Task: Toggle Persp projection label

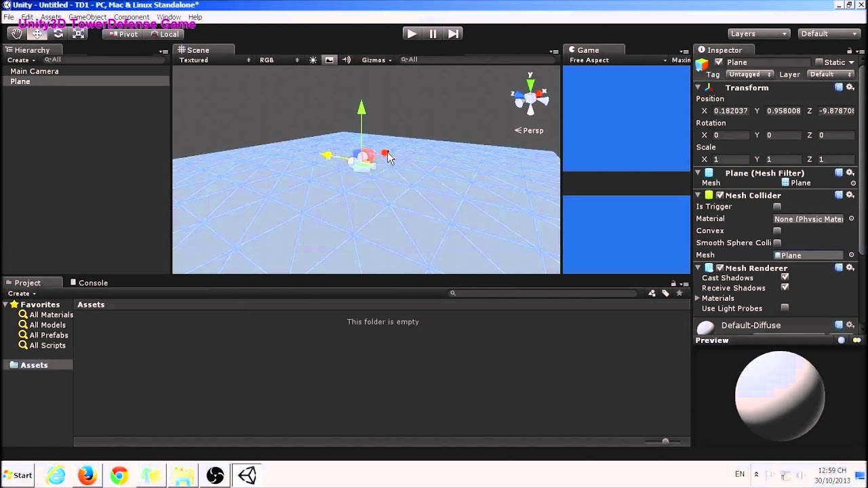Action: pyautogui.click(x=529, y=130)
